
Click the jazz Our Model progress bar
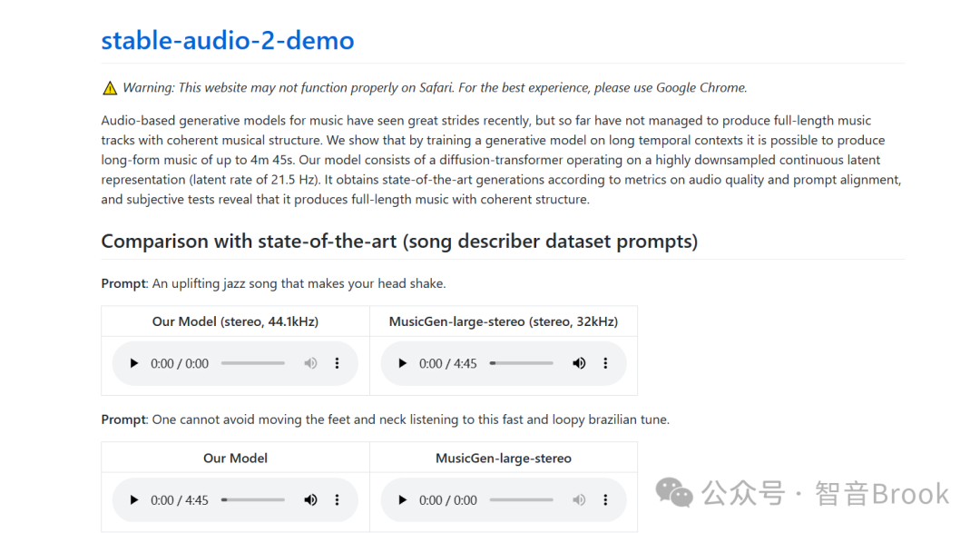(x=252, y=363)
